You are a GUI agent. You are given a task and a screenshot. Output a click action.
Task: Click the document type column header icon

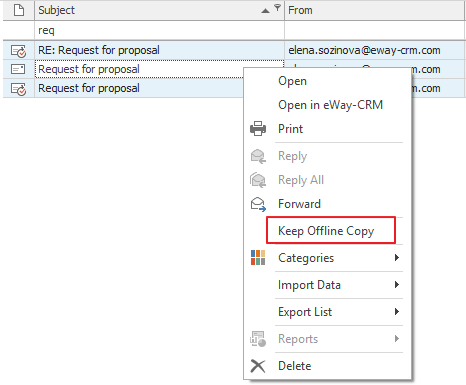tap(19, 10)
